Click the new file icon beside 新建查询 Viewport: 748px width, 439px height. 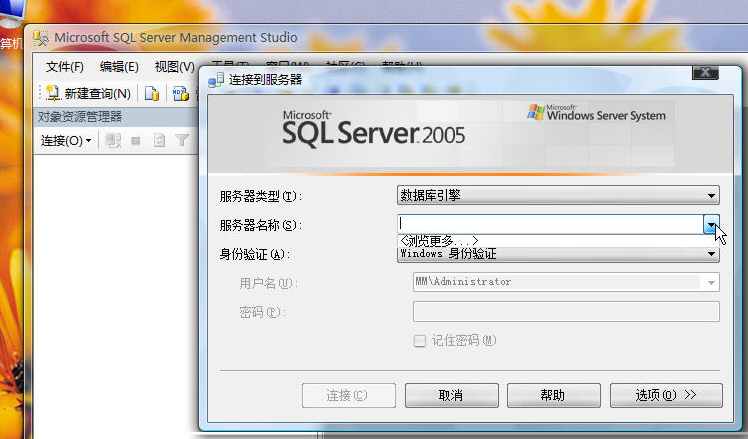click(x=152, y=93)
